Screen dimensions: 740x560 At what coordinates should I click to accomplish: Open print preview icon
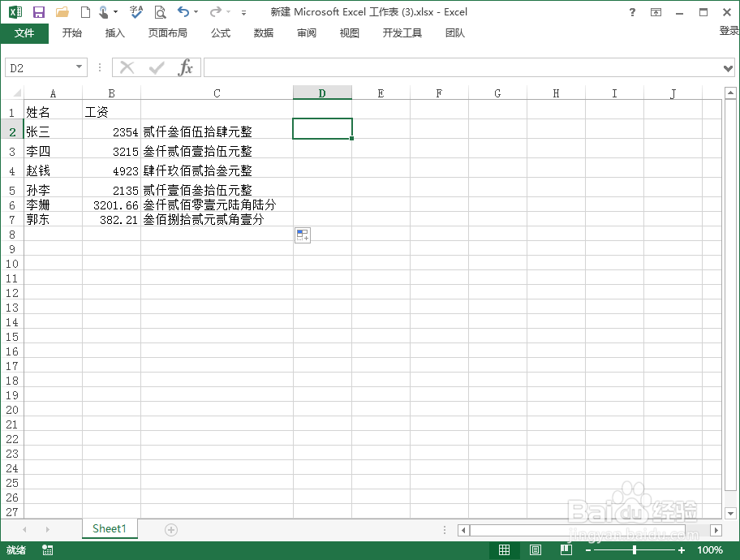click(161, 12)
